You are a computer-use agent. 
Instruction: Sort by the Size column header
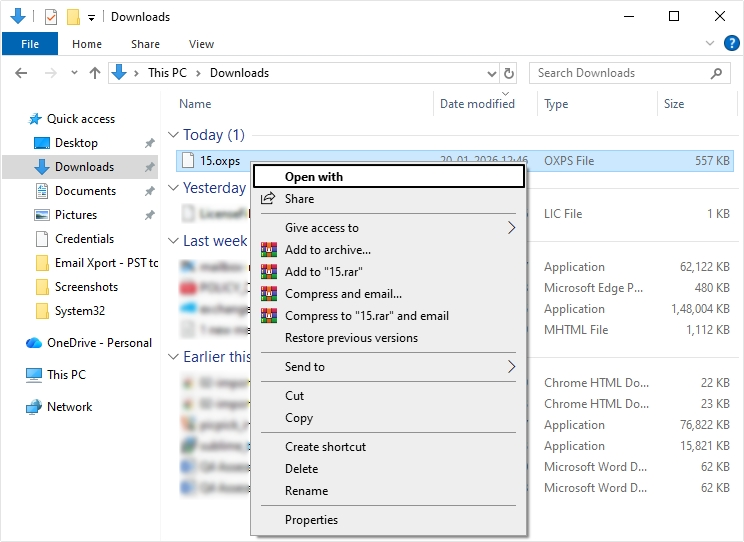tap(674, 104)
